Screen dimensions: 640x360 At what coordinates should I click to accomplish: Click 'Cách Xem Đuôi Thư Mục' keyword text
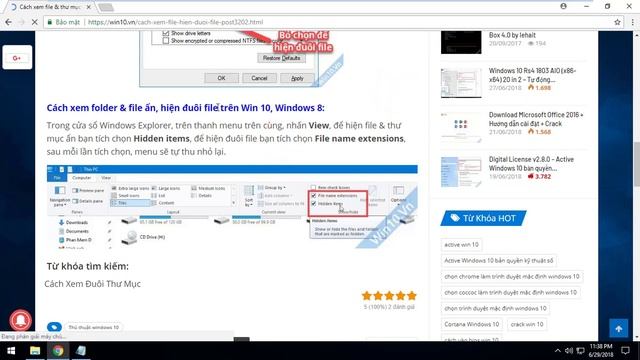click(x=92, y=284)
